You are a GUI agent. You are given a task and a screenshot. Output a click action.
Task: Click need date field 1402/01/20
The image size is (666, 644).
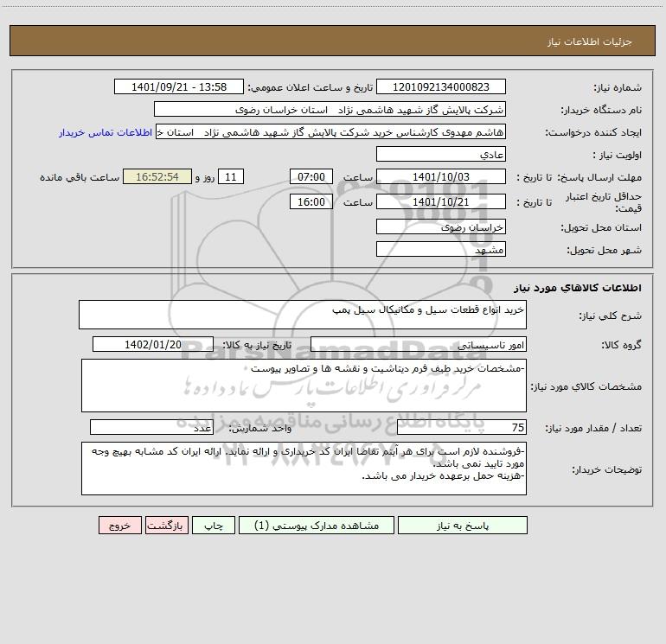tap(153, 344)
